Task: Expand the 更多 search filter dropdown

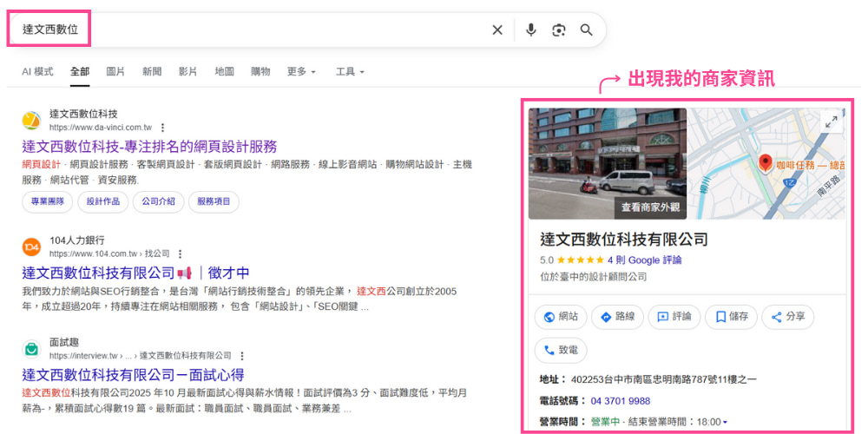Action: (x=301, y=71)
